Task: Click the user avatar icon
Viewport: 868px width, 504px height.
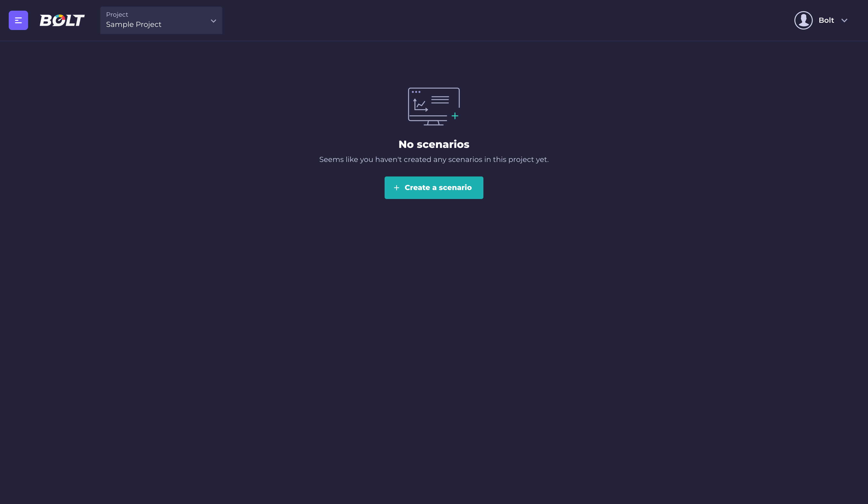Action: 803,20
